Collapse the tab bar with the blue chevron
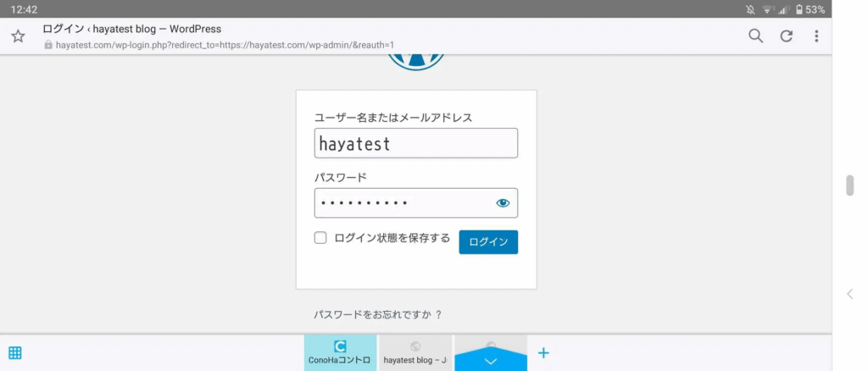The image size is (868, 371). point(491,360)
